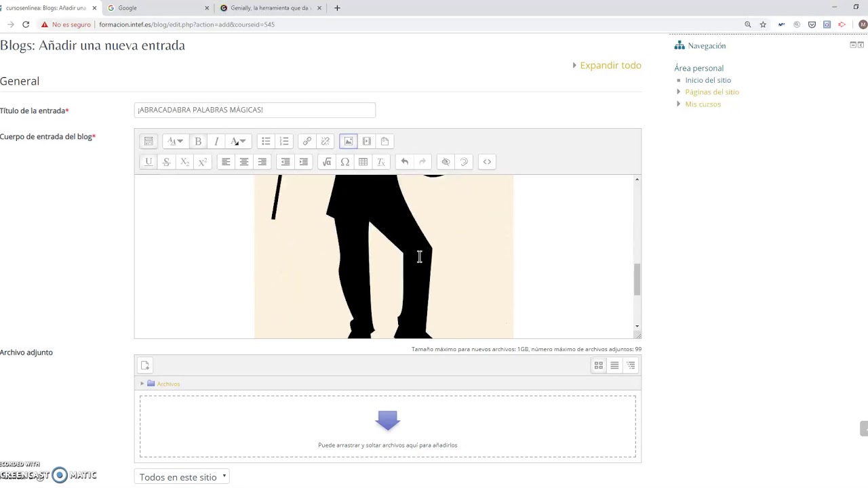Insert a table
The height and width of the screenshot is (488, 868).
pyautogui.click(x=363, y=161)
